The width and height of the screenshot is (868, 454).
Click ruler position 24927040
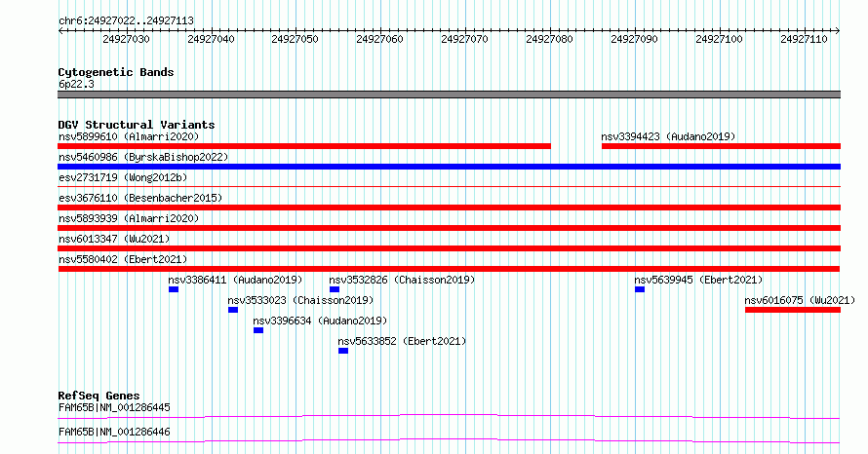pos(211,39)
